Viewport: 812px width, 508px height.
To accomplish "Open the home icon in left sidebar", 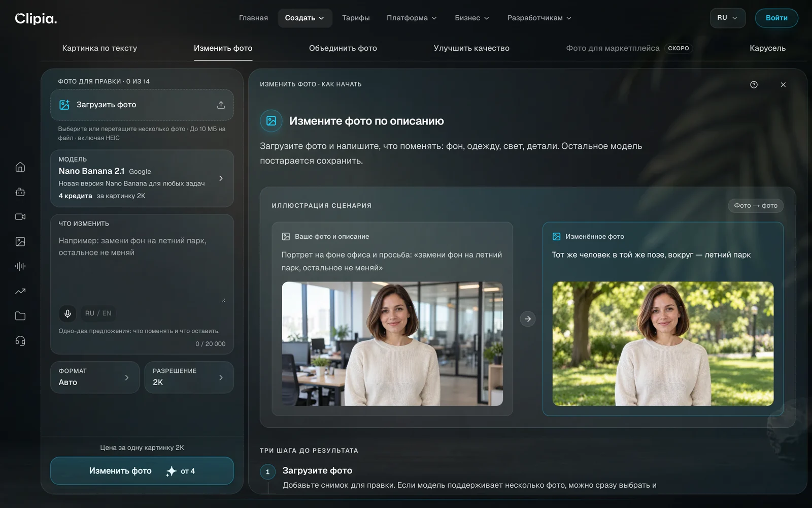I will coord(20,167).
